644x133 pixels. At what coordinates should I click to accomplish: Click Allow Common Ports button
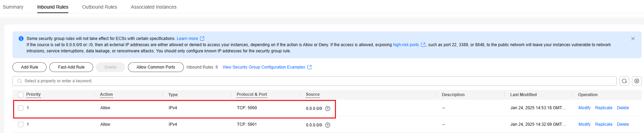(156, 67)
